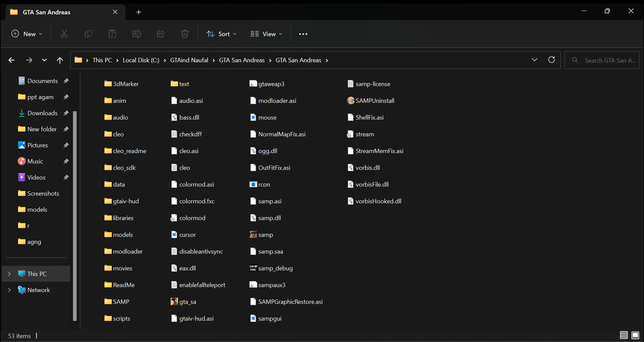Expand the This PC tree node
The image size is (644, 342).
click(9, 274)
